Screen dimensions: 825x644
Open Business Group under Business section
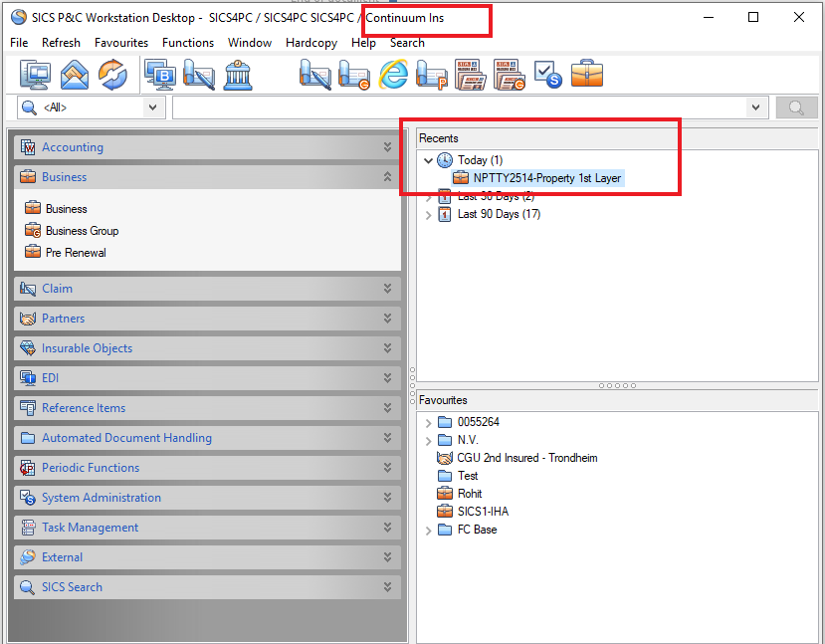pyautogui.click(x=82, y=231)
